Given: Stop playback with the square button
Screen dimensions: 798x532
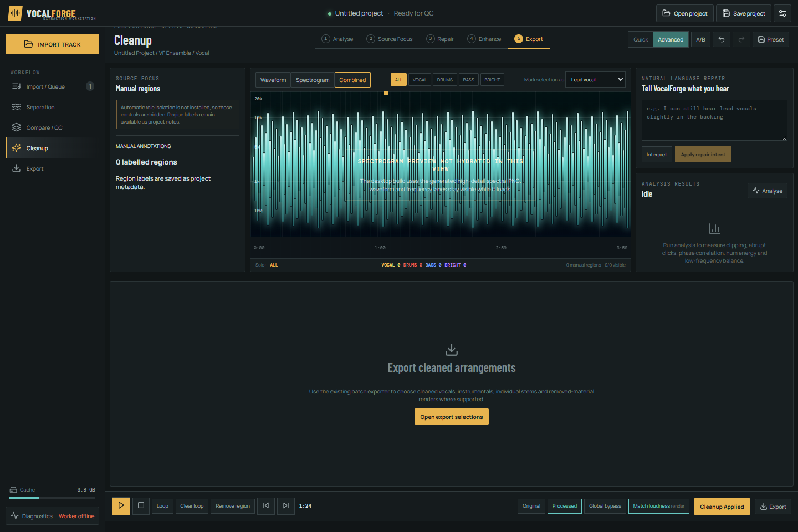Looking at the screenshot, I should (x=141, y=505).
